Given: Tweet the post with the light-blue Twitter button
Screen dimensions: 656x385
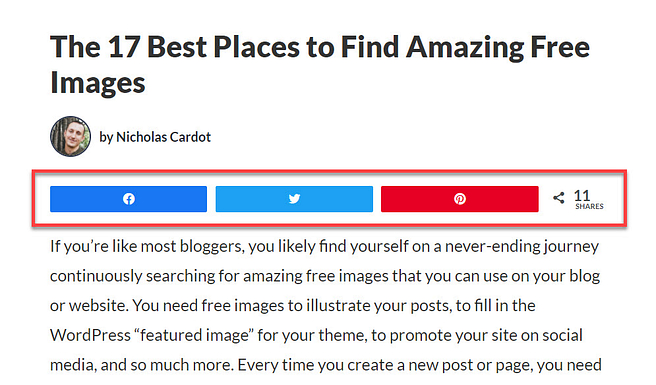Looking at the screenshot, I should click(294, 199).
